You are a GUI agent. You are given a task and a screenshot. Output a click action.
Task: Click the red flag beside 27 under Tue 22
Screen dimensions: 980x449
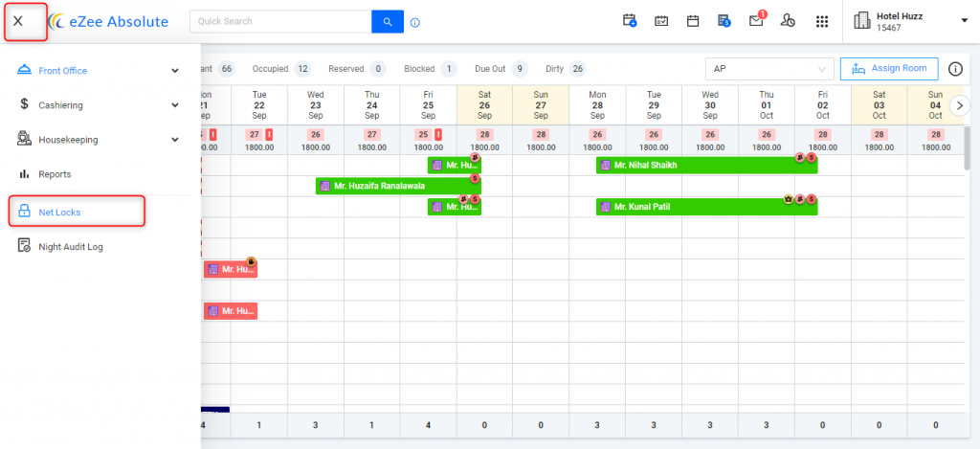pos(269,134)
